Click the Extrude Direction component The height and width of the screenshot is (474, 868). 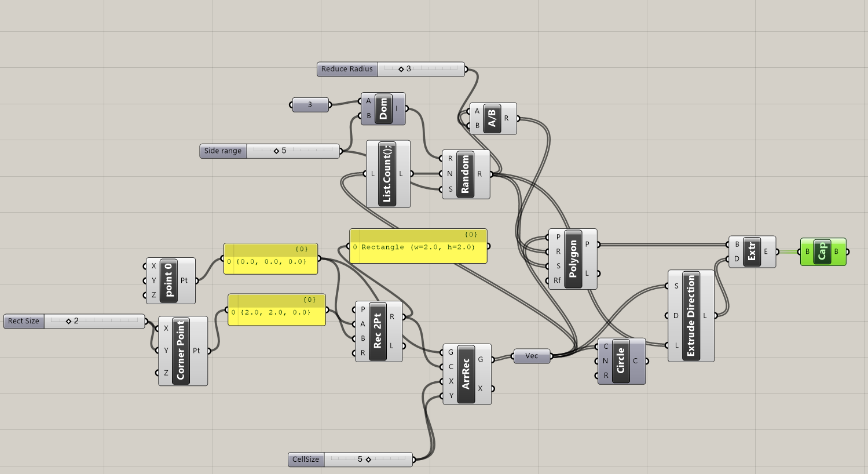(691, 316)
